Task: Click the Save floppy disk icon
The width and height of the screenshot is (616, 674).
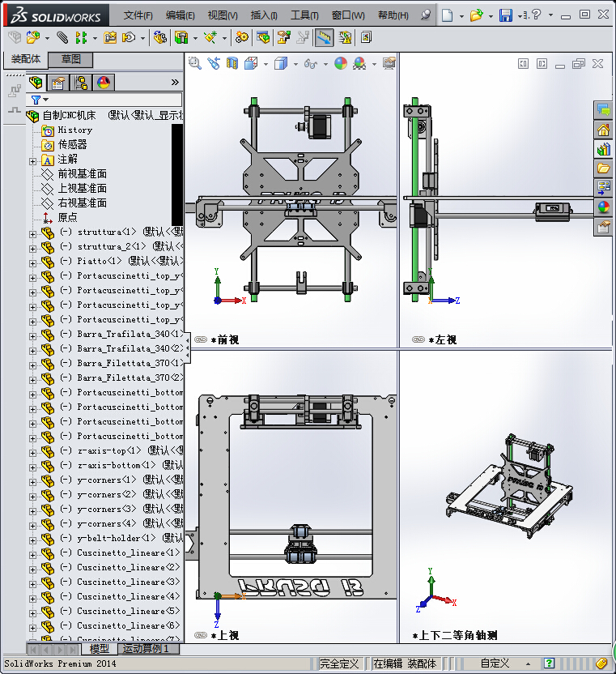Action: pyautogui.click(x=506, y=15)
